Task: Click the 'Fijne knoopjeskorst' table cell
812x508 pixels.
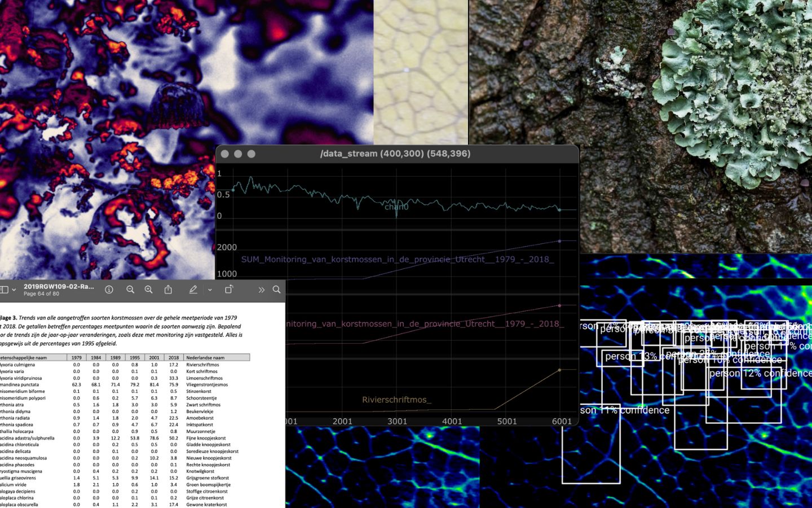Action: point(206,438)
